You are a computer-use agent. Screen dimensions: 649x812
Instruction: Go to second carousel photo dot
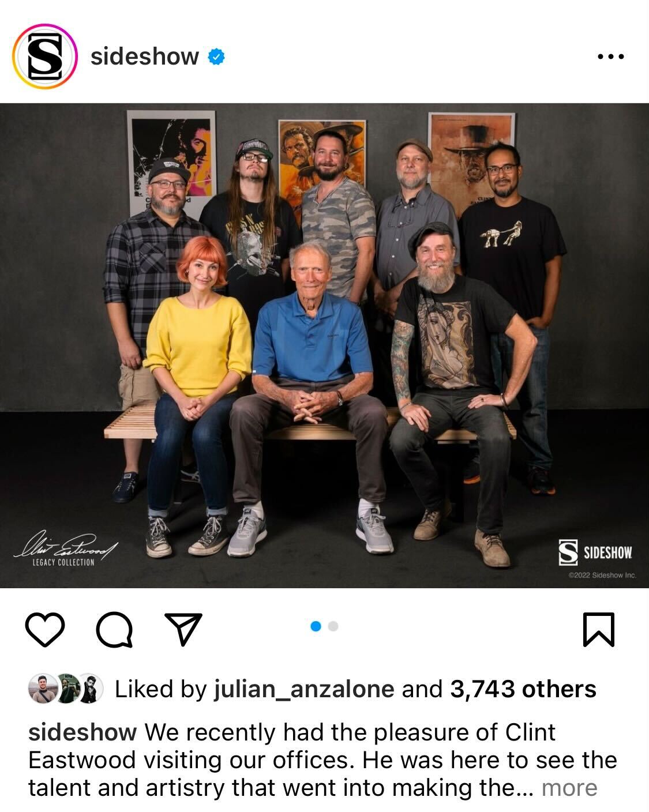(x=333, y=626)
